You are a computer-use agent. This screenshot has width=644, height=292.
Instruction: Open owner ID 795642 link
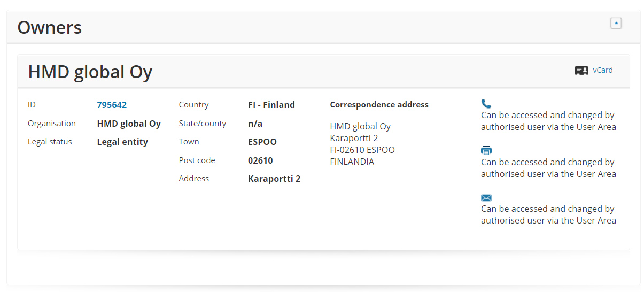(x=112, y=105)
